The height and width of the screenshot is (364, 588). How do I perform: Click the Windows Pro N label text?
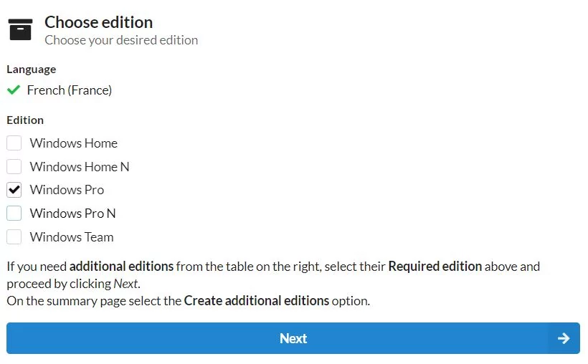coord(72,214)
